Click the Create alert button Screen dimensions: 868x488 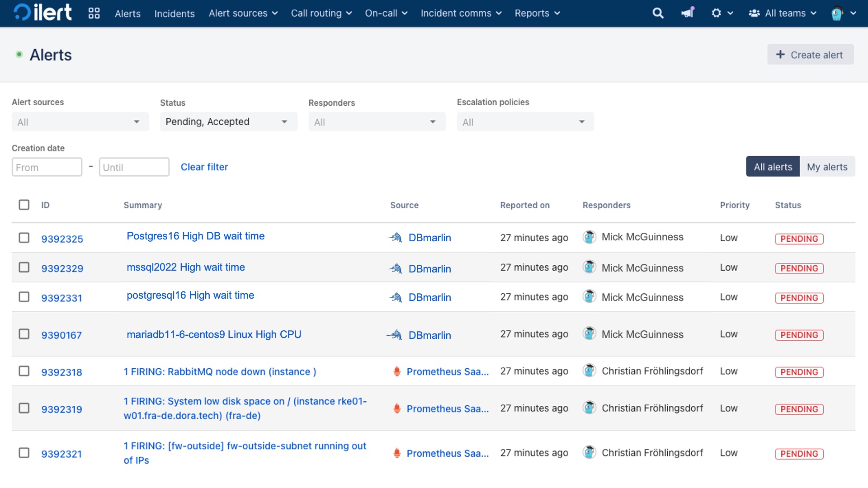click(x=810, y=55)
